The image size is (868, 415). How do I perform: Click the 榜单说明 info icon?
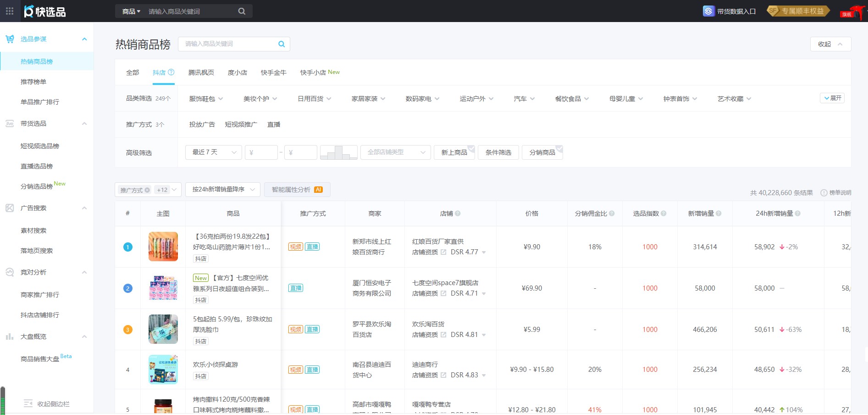(x=824, y=193)
